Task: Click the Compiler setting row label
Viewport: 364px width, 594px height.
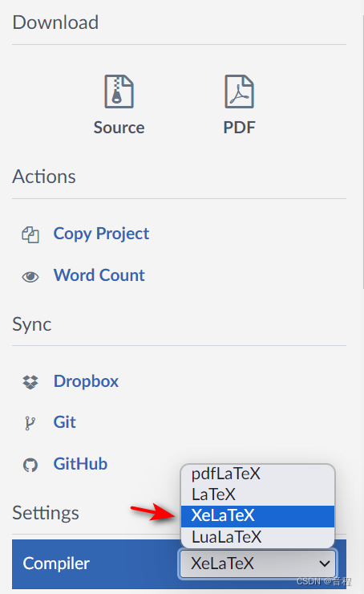Action: click(56, 563)
